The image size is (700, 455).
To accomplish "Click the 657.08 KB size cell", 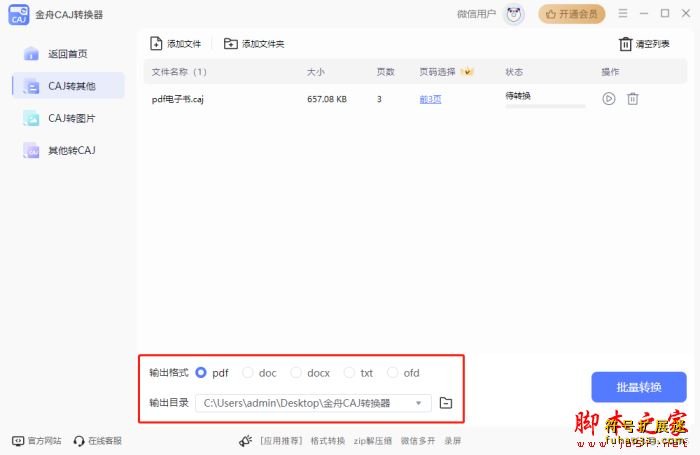I will coord(327,99).
